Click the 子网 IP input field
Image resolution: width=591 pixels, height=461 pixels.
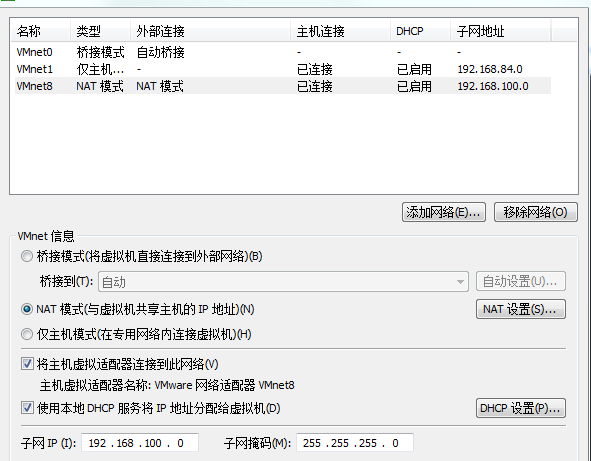point(139,443)
